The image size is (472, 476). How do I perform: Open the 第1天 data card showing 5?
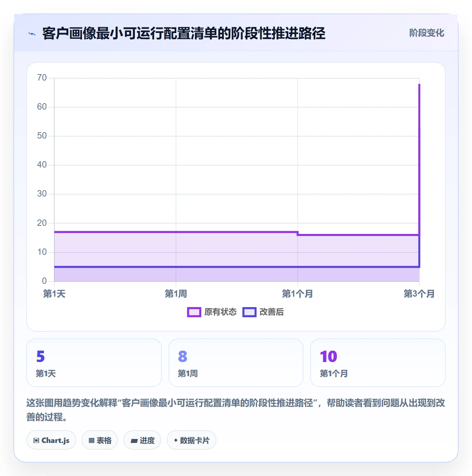pos(94,363)
